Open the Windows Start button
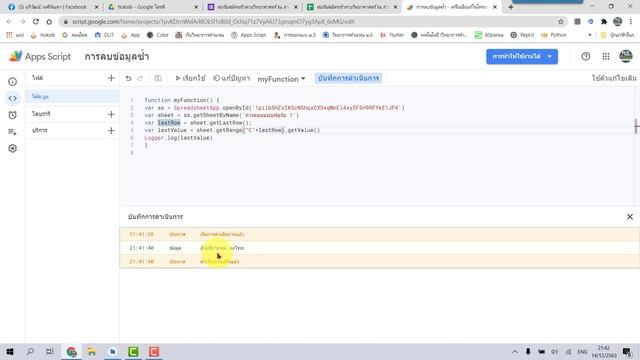This screenshot has width=640, height=360. click(10, 351)
